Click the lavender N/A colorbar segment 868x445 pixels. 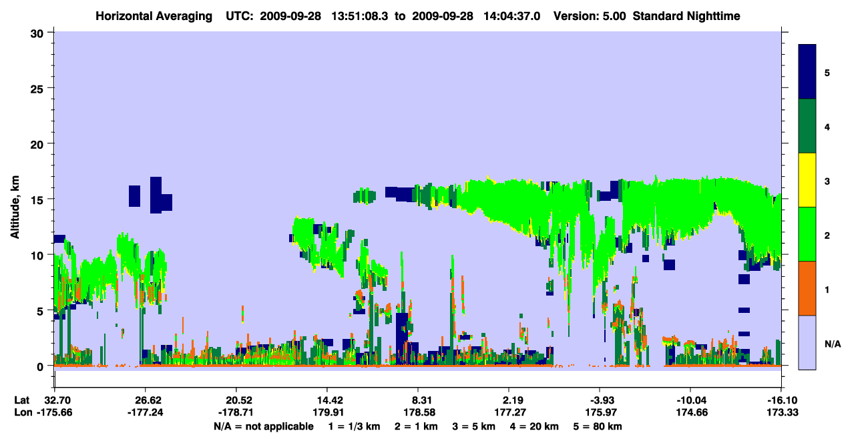[807, 342]
